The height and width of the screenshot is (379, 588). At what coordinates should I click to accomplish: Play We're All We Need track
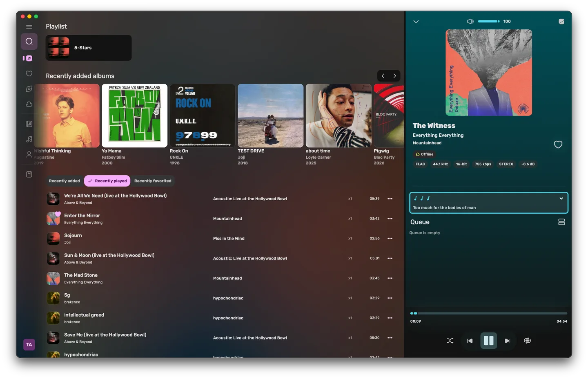pos(115,196)
